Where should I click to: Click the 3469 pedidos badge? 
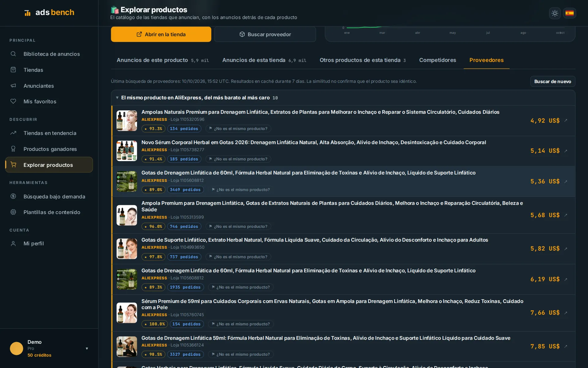[185, 190]
